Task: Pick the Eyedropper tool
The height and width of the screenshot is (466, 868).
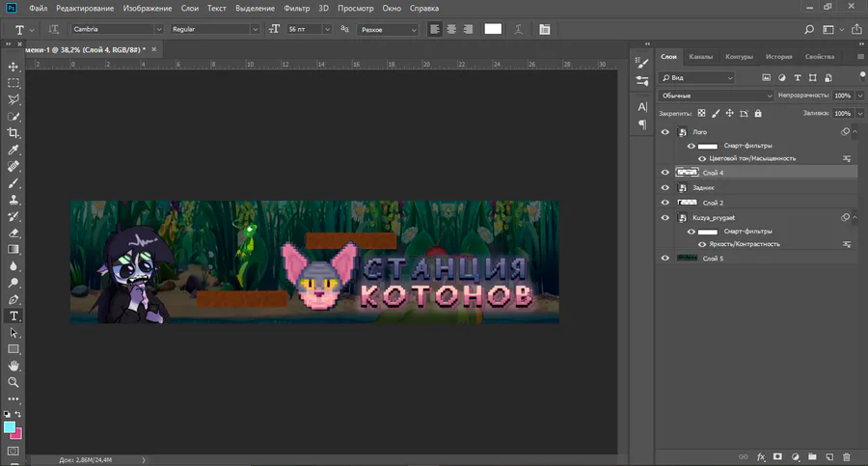Action: [x=14, y=151]
